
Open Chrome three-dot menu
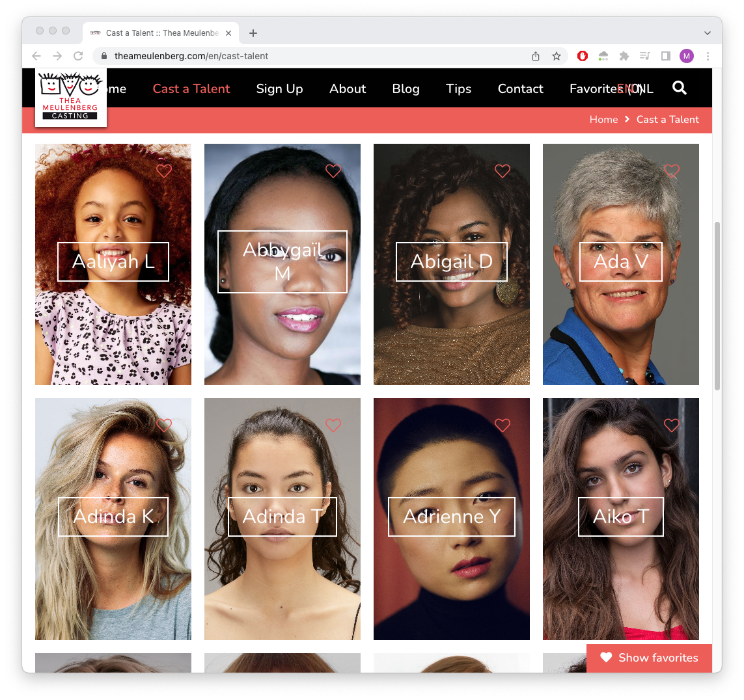pyautogui.click(x=708, y=56)
